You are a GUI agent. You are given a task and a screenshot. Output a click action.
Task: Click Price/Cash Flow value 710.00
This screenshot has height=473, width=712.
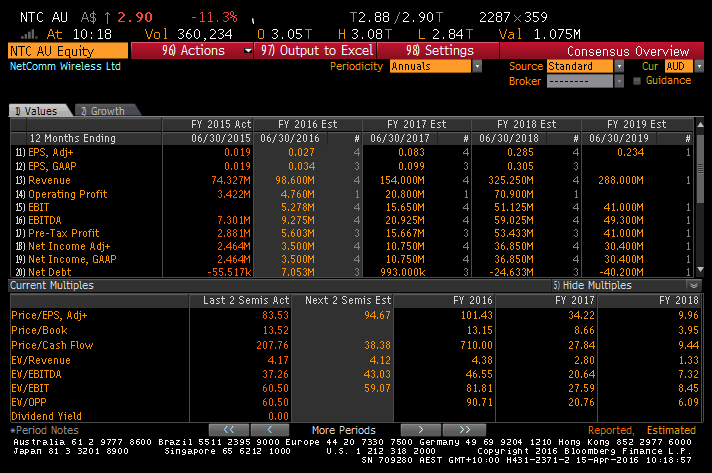[476, 345]
